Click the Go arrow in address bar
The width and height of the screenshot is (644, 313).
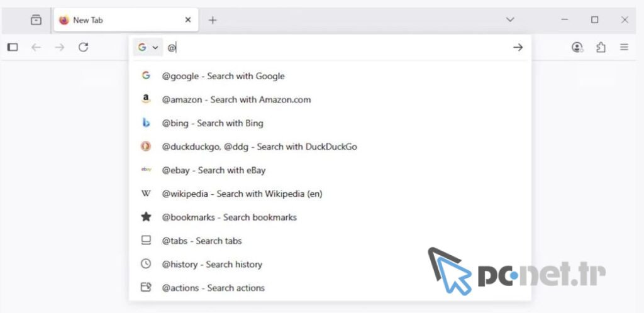(518, 47)
